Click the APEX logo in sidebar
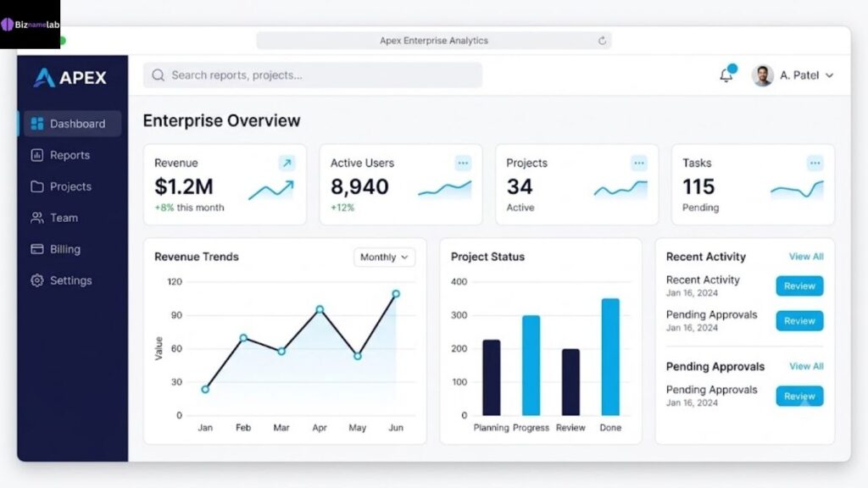 point(70,77)
